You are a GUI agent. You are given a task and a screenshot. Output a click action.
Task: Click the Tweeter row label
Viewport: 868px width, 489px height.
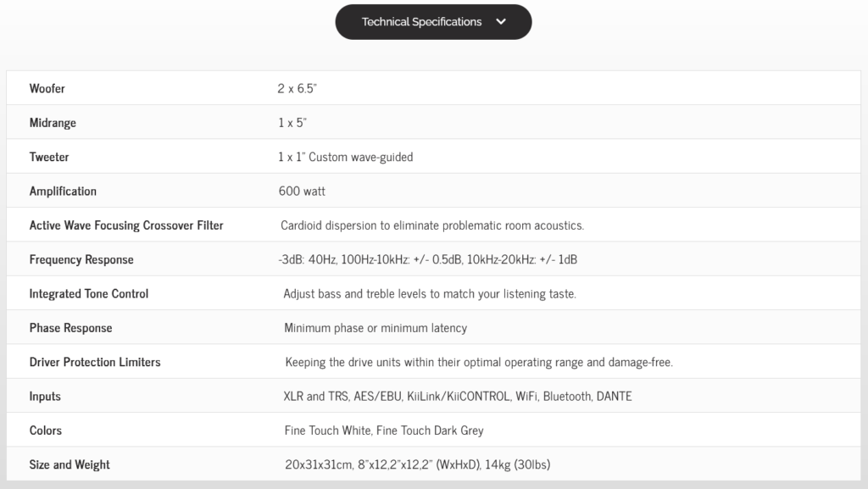[x=49, y=157]
